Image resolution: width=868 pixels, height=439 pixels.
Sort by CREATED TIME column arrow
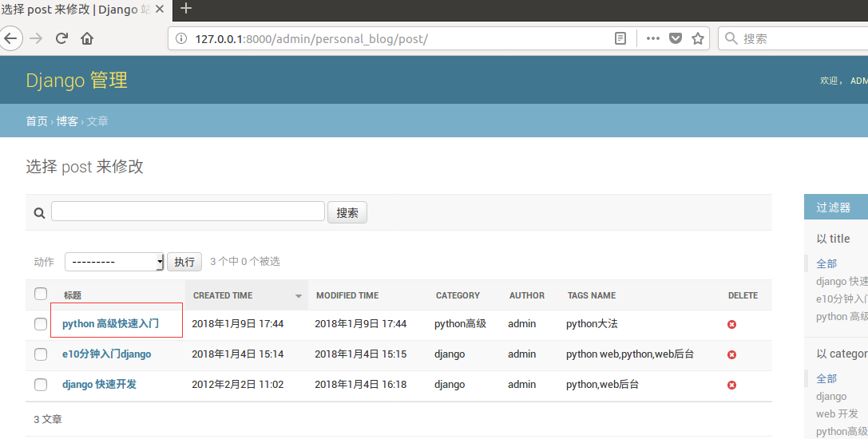299,296
